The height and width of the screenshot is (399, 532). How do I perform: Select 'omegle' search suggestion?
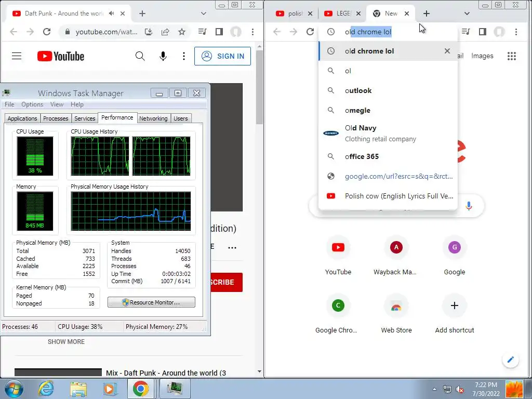[388, 110]
